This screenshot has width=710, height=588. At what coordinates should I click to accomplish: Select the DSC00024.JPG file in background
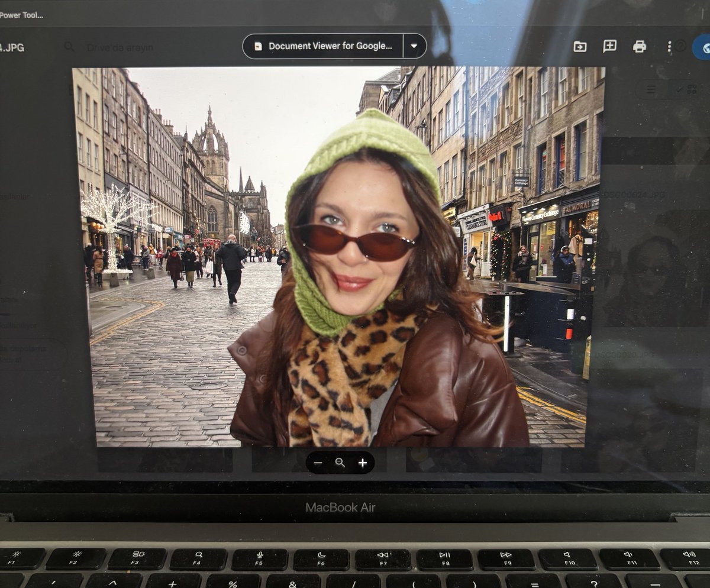[634, 195]
